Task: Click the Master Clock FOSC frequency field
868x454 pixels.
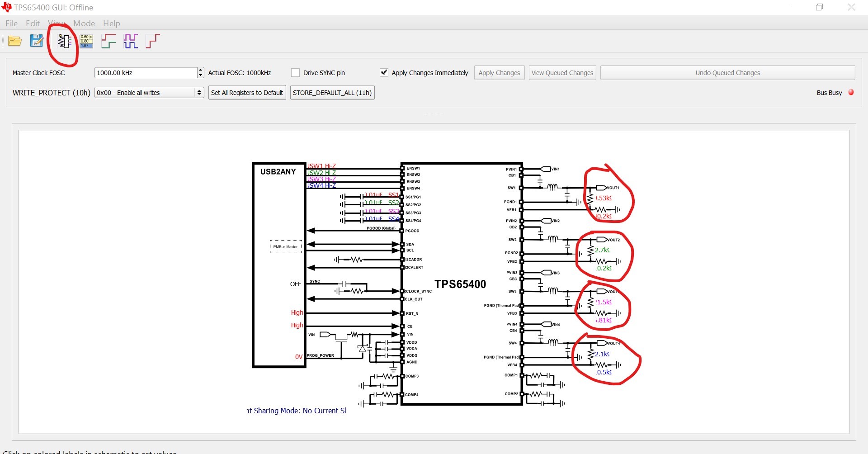Action: (146, 73)
